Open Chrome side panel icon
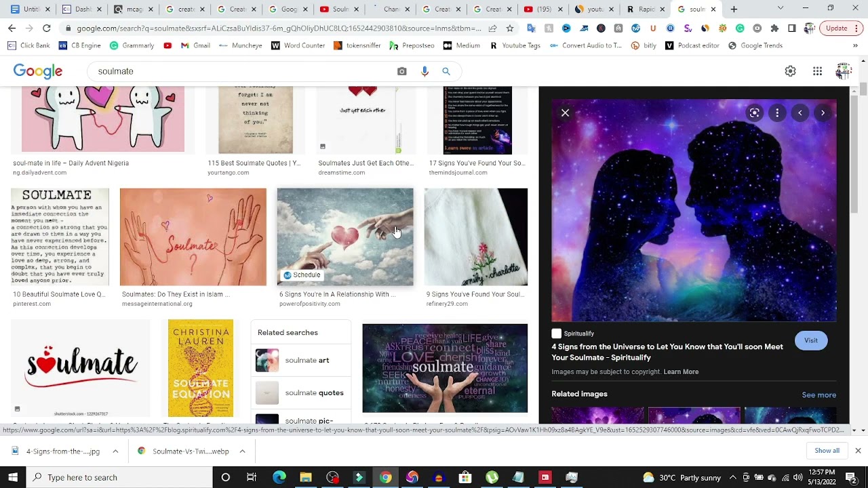This screenshot has height=488, width=868. pos(792,28)
